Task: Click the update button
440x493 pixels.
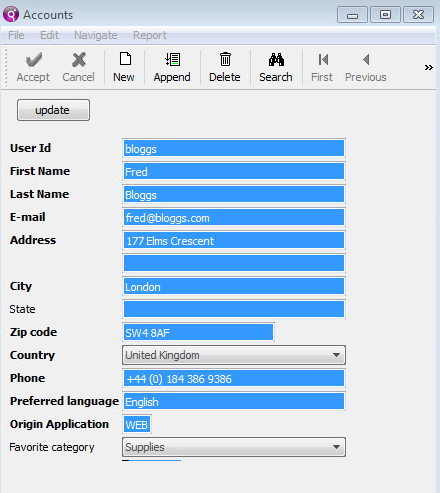Action: [53, 110]
